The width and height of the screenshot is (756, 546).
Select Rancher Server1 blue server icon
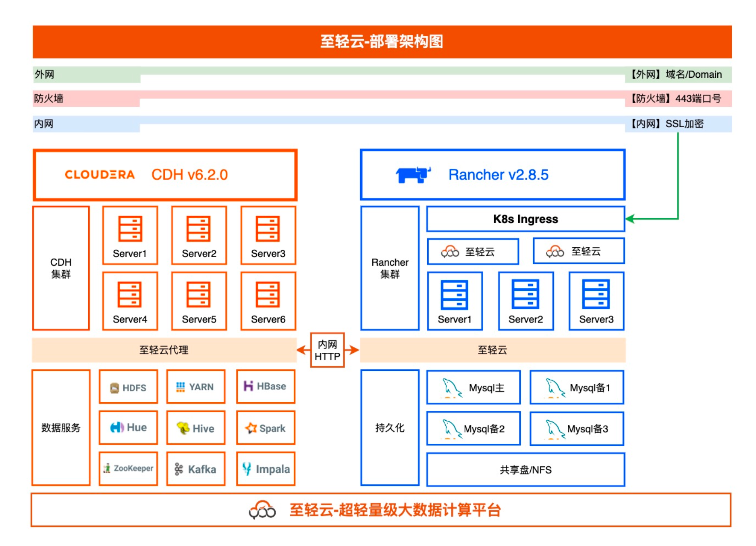tap(454, 295)
